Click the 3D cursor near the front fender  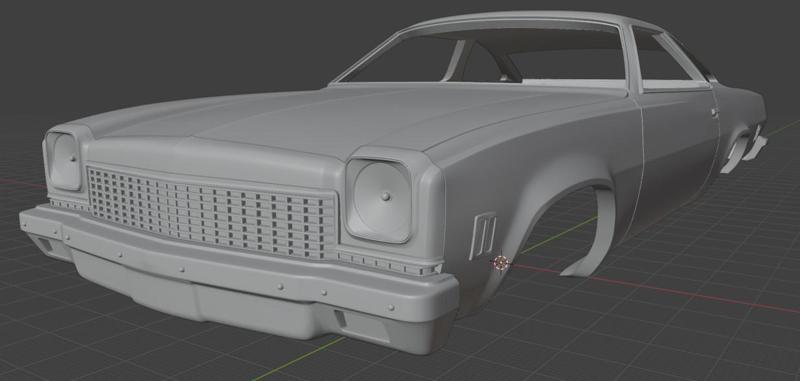[502, 263]
